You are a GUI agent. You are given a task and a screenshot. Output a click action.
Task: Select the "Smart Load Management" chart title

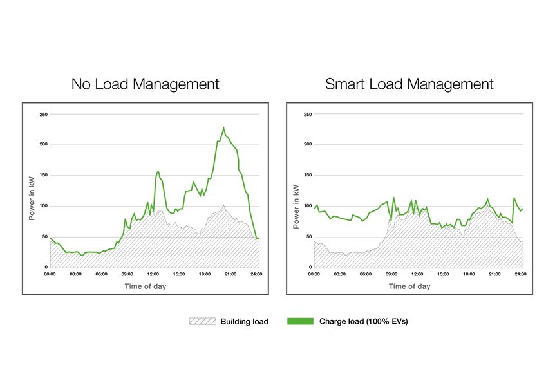409,84
